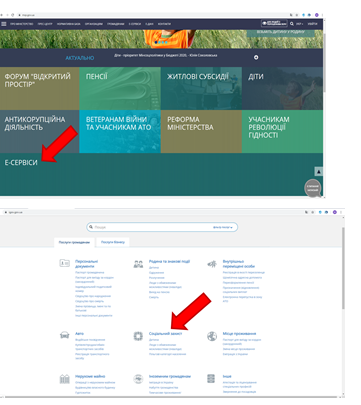Open the hamburger menu icon
This screenshot has width=361, height=405.
[4, 24]
